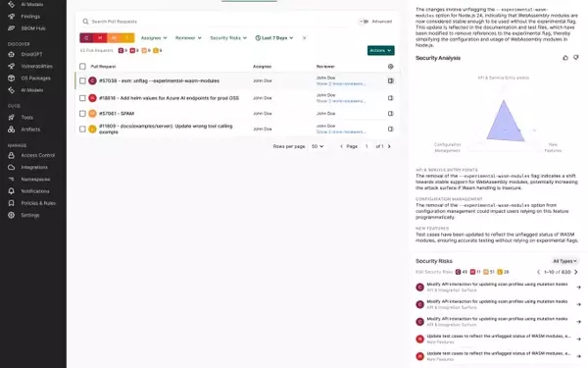Change rows per page from 50
This screenshot has width=588, height=368.
click(318, 146)
